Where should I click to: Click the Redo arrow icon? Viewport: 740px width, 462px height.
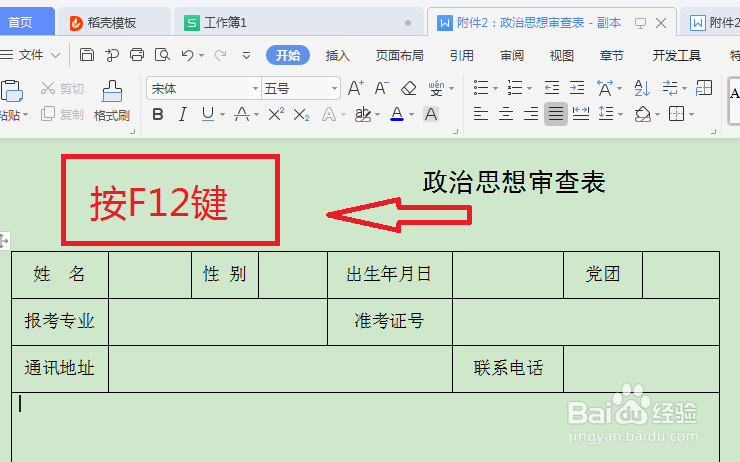point(220,55)
